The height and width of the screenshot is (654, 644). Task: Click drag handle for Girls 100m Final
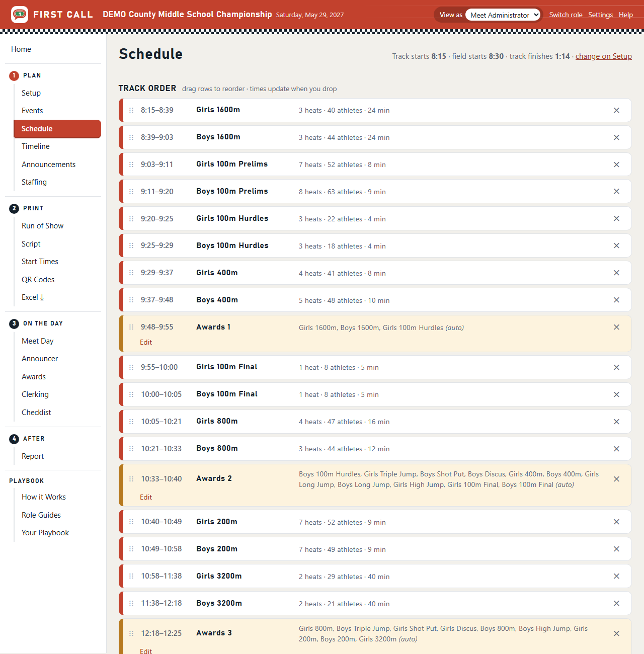pyautogui.click(x=131, y=367)
